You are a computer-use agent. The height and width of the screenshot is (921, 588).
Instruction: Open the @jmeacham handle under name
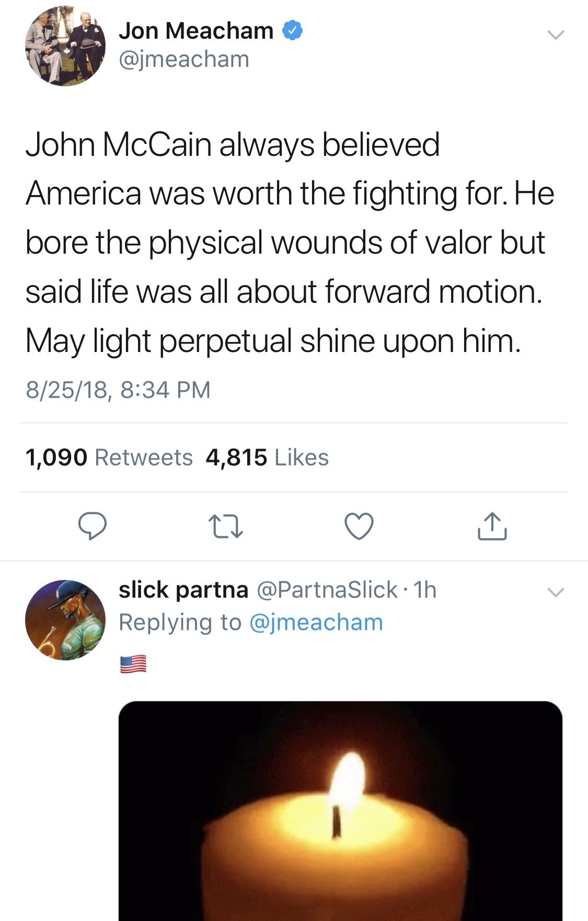pyautogui.click(x=184, y=59)
